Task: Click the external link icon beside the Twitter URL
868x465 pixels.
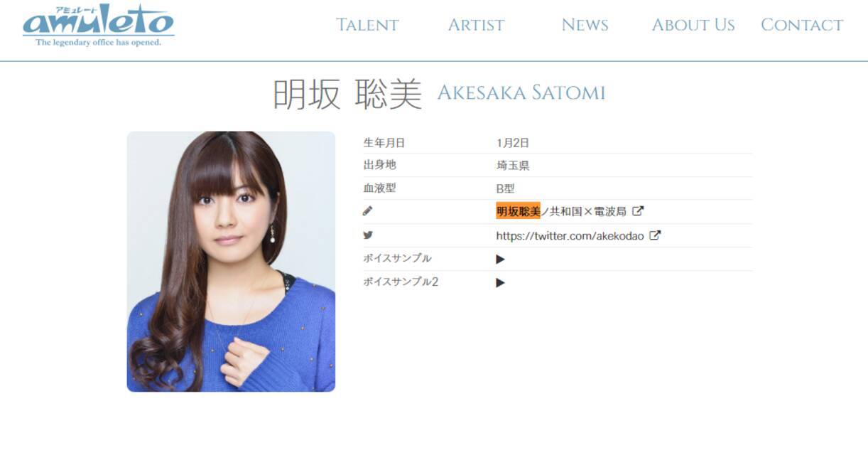Action: pyautogui.click(x=655, y=235)
